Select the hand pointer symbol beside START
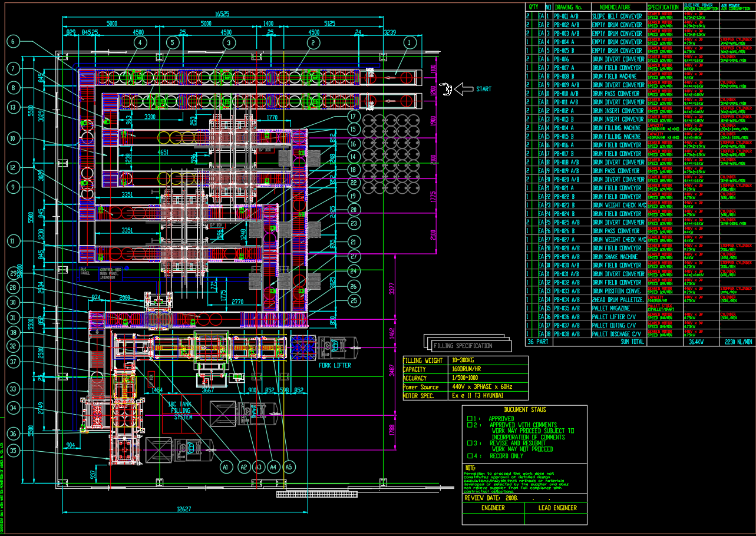 point(448,89)
